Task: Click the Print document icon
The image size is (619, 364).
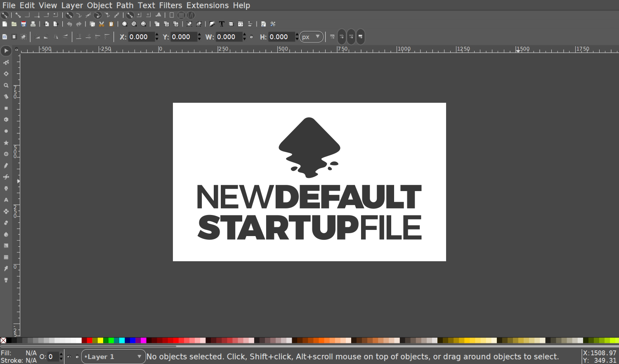Action: click(x=33, y=24)
